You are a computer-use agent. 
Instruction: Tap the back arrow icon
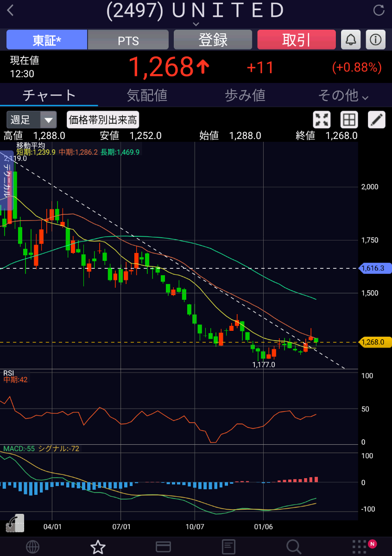(11, 11)
